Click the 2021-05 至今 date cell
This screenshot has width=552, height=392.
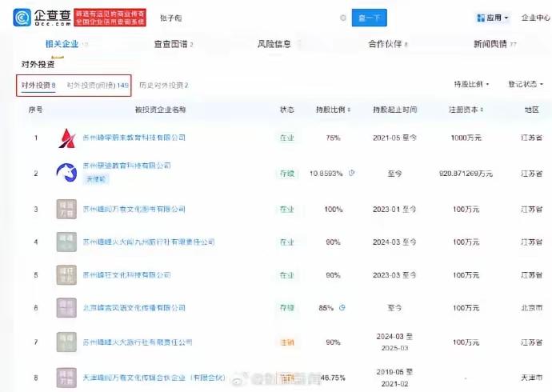394,138
